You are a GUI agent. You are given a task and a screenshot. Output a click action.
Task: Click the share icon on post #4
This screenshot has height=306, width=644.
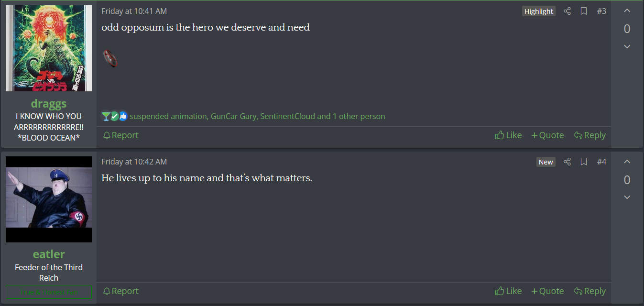(567, 162)
